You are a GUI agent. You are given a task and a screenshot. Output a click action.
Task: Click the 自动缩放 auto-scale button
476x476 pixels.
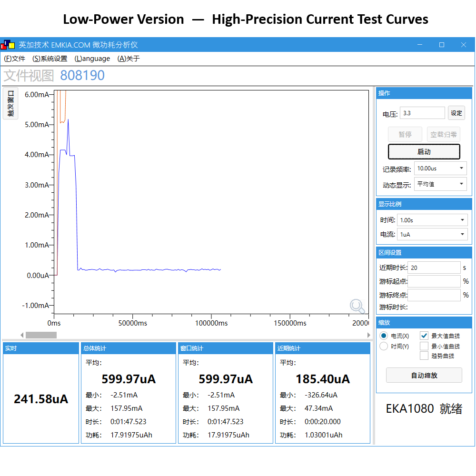pos(424,375)
